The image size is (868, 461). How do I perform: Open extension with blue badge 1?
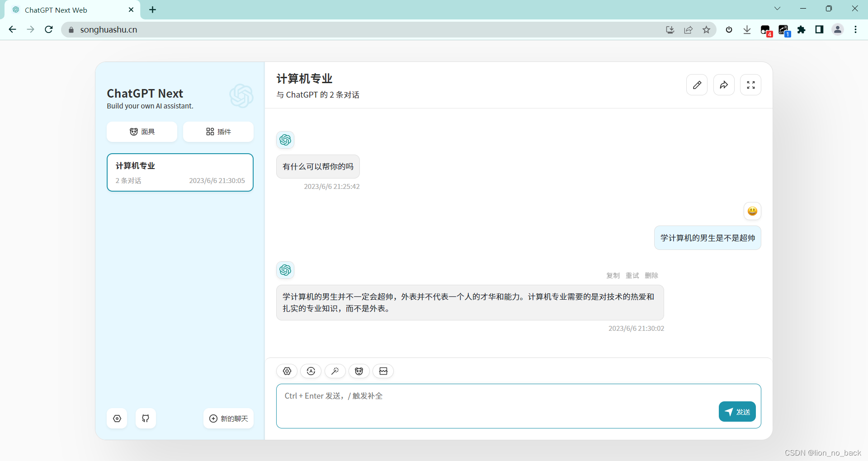coord(784,30)
